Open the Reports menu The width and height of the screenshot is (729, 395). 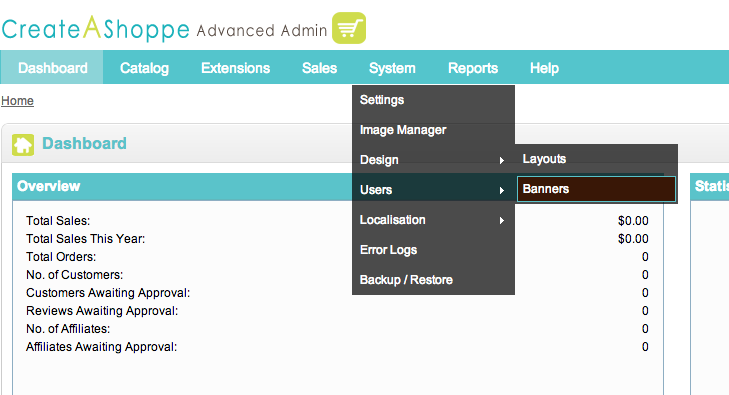[x=473, y=68]
